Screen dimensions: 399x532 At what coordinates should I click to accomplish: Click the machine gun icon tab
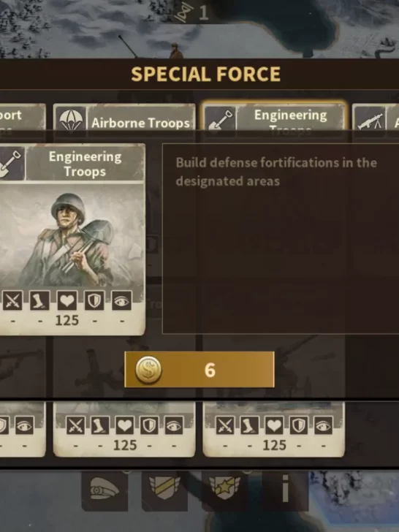point(370,121)
